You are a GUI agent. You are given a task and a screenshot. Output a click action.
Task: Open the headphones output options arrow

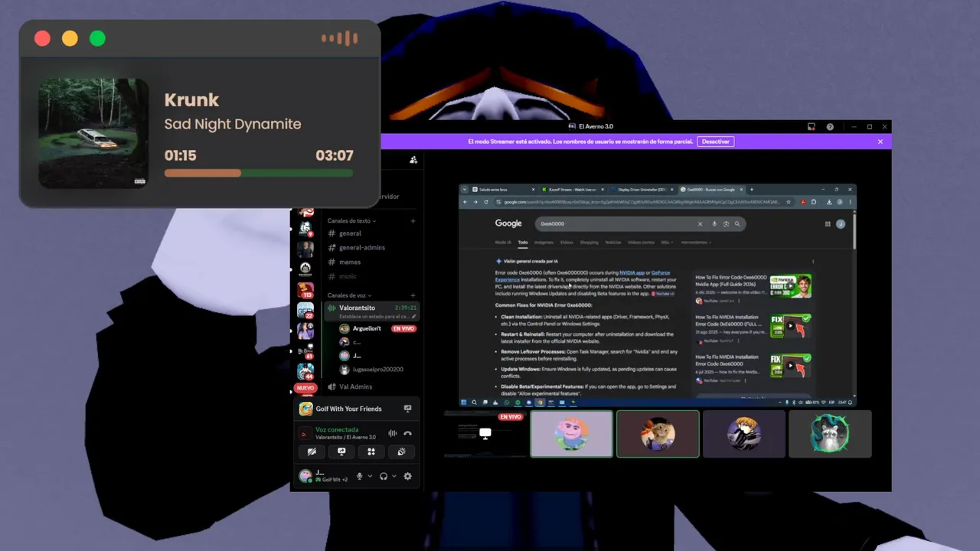[394, 476]
